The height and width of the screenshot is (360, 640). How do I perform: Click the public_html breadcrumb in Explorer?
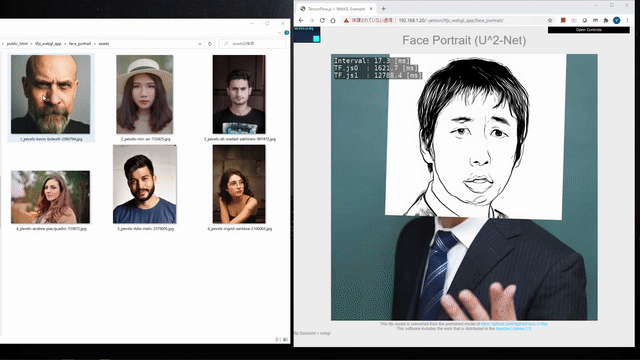(x=17, y=44)
